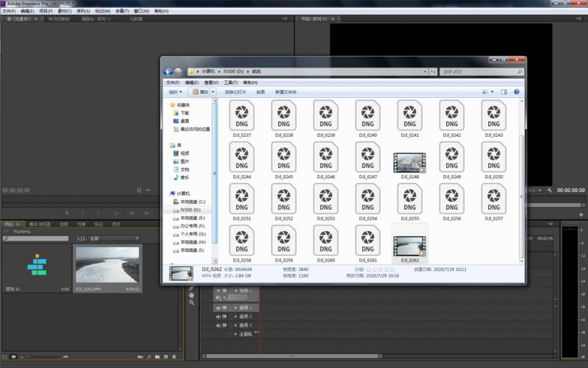
Task: Switch to the 效果 tab in project panel
Action: [x=82, y=224]
